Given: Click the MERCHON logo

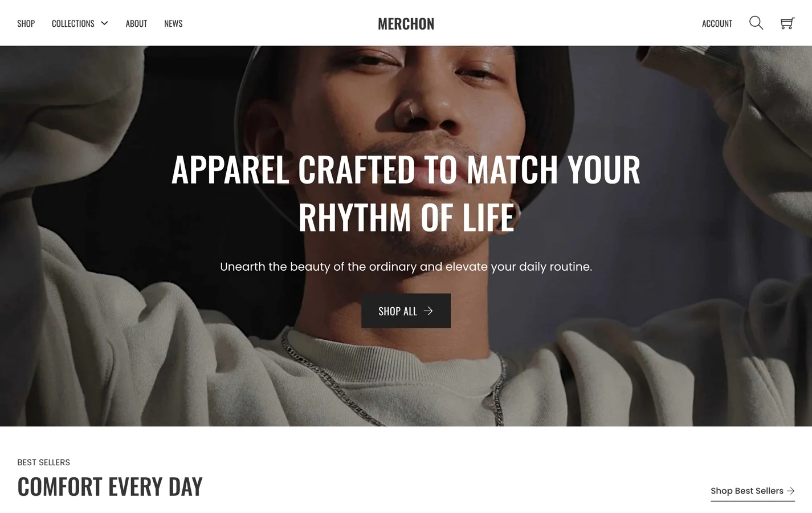Looking at the screenshot, I should click(x=406, y=23).
